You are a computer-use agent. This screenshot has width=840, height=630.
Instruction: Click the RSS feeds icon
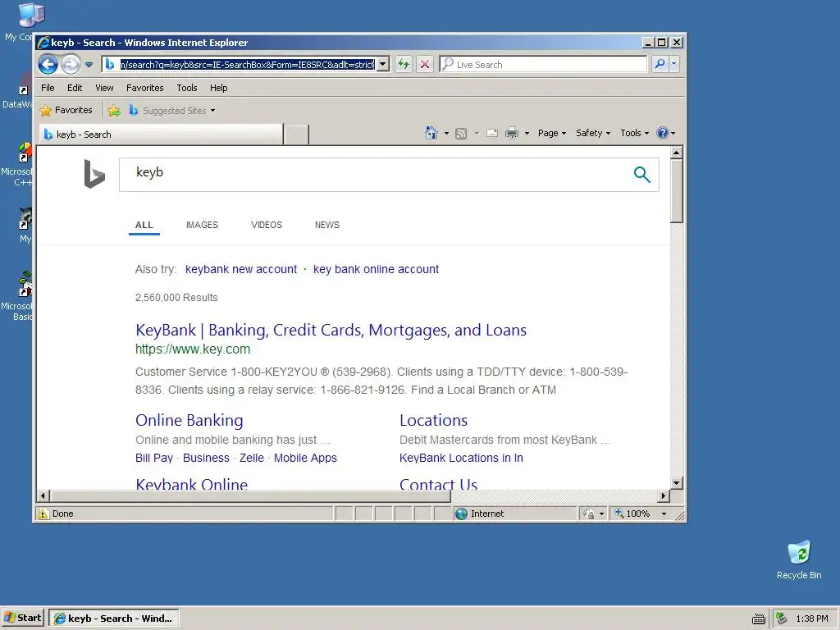coord(461,134)
